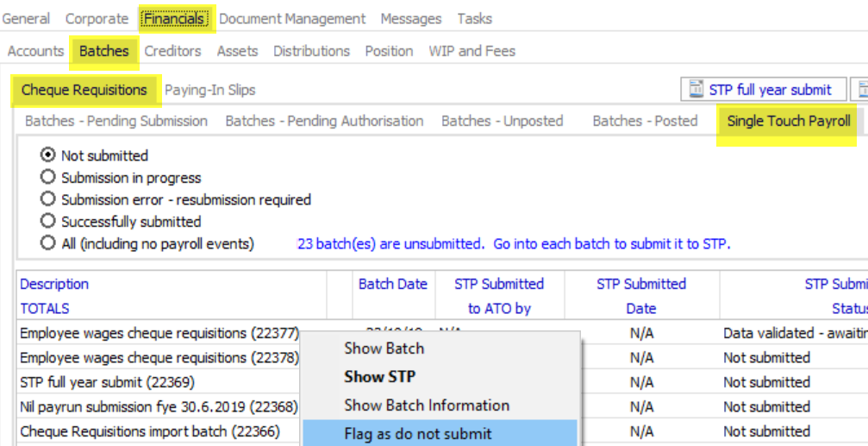
Task: Select Submission error resubmission required option
Action: [x=48, y=200]
